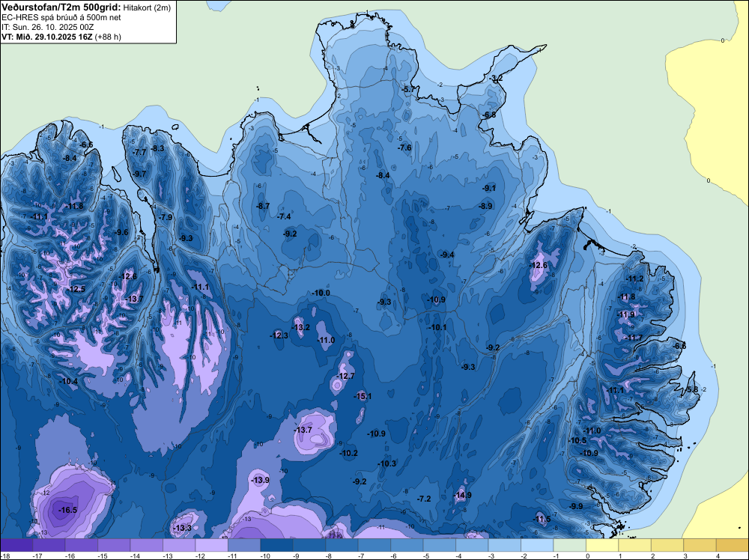Click the -10.0 temperature value
This screenshot has width=749, height=560.
321,293
